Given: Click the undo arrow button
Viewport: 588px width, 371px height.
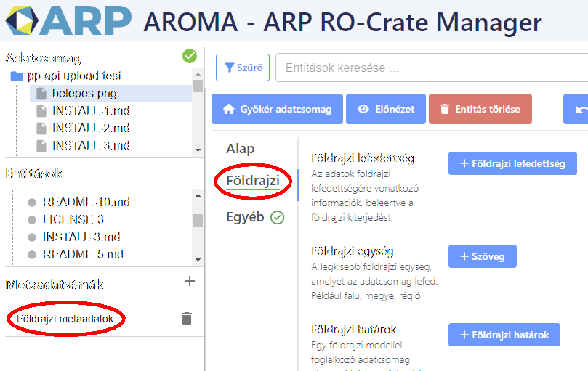Looking at the screenshot, I should tap(576, 109).
